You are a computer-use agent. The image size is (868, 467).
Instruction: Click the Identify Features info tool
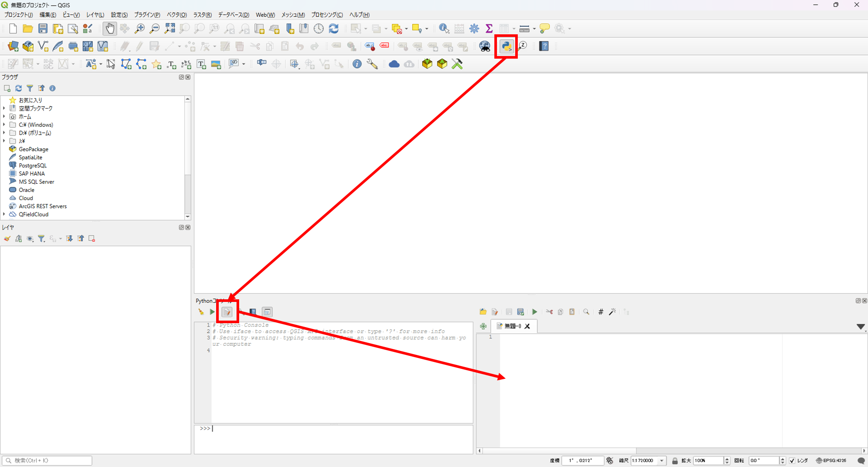coord(444,28)
